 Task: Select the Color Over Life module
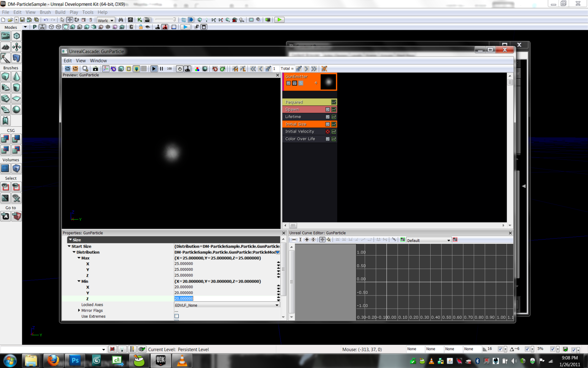coord(310,139)
